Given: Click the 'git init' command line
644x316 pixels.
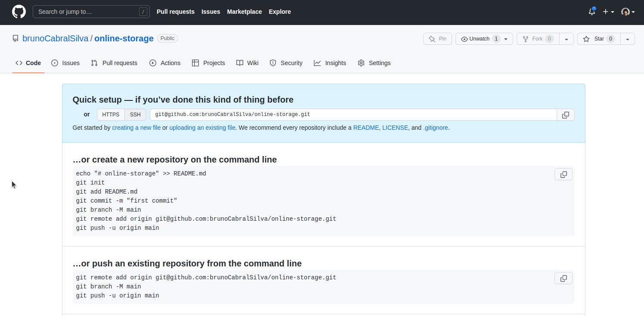Looking at the screenshot, I should click(90, 183).
